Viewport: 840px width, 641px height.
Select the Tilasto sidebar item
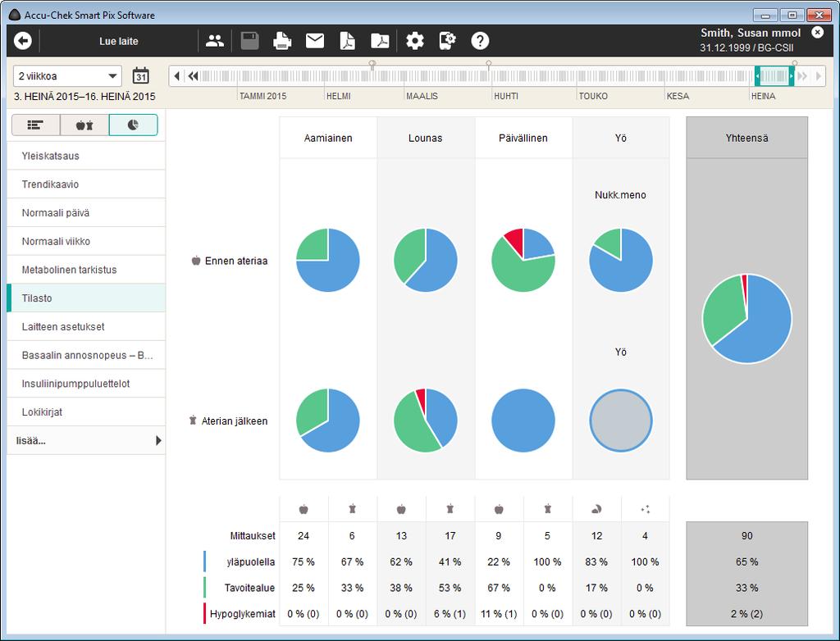click(86, 298)
